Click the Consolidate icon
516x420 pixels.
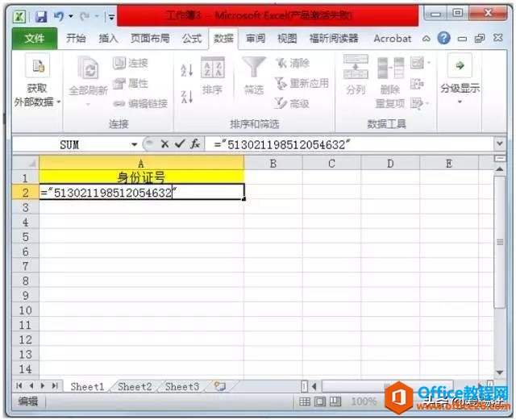(417, 84)
